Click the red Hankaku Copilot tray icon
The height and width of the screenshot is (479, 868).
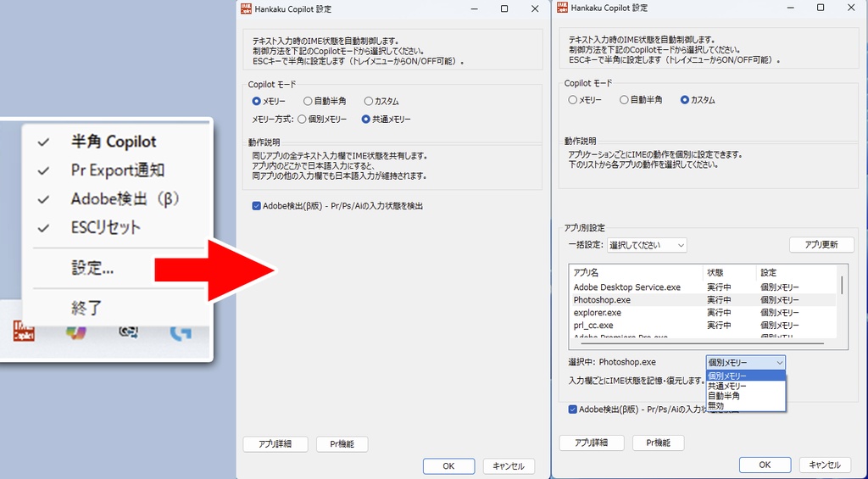[x=24, y=331]
